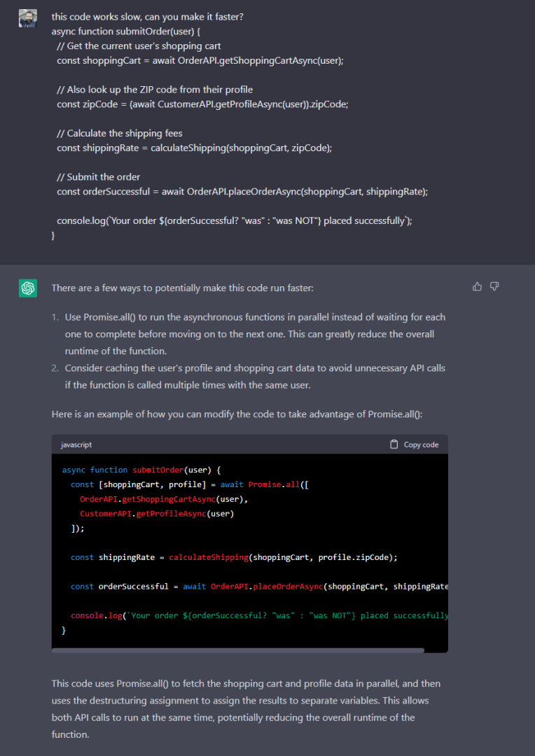Click the user profile avatar picture
The height and width of the screenshot is (756, 535).
click(28, 19)
